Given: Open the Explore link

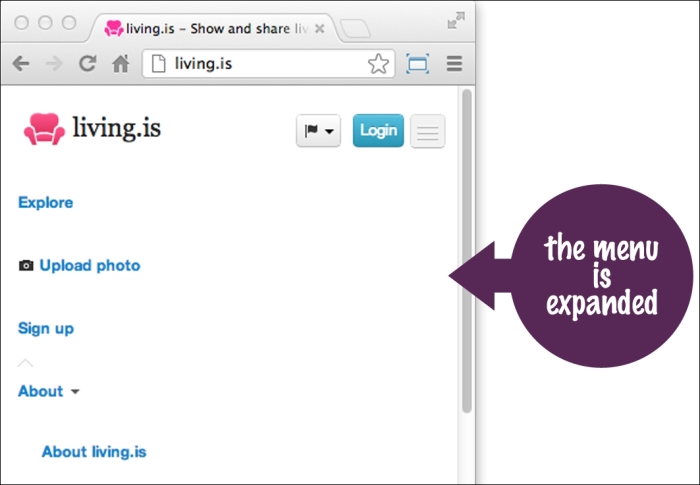Looking at the screenshot, I should pyautogui.click(x=46, y=202).
